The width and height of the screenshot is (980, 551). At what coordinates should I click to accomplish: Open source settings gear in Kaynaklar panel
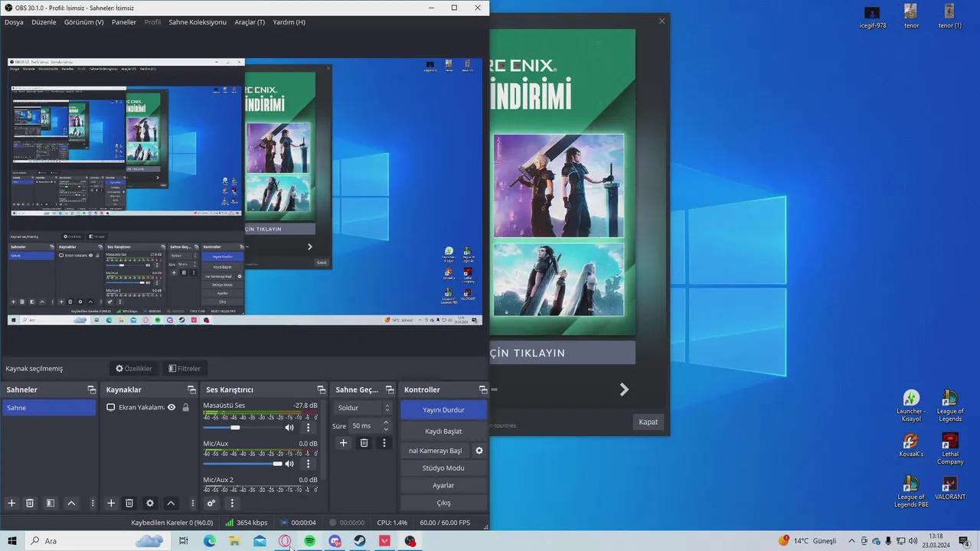[150, 503]
